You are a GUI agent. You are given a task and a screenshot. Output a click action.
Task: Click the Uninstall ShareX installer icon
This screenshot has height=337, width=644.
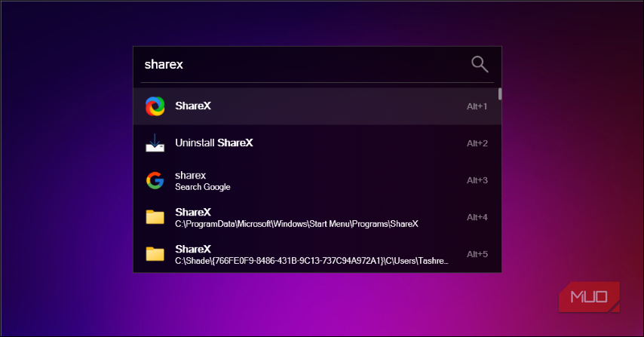pos(155,142)
